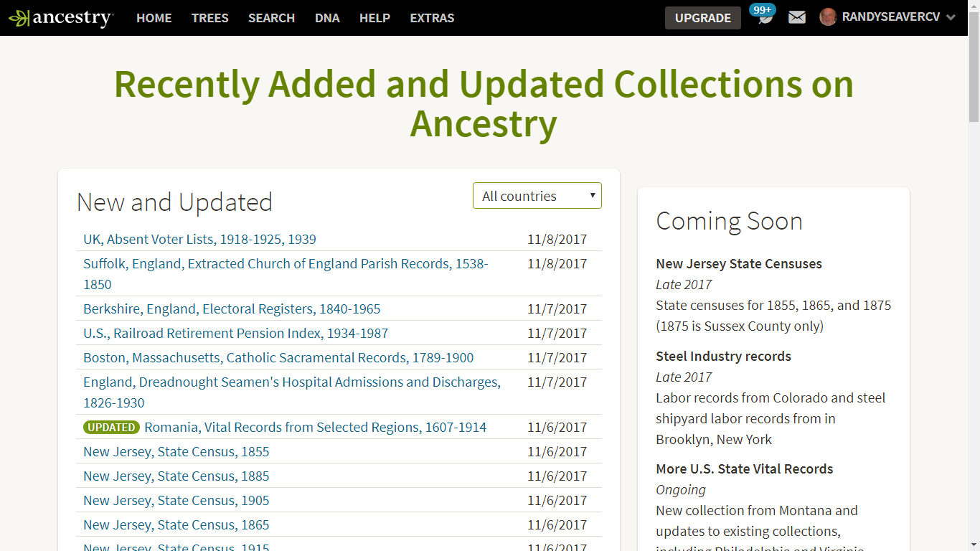Click the RANDYSEAVERCV profile avatar
The width and height of the screenshot is (980, 551).
click(x=829, y=17)
